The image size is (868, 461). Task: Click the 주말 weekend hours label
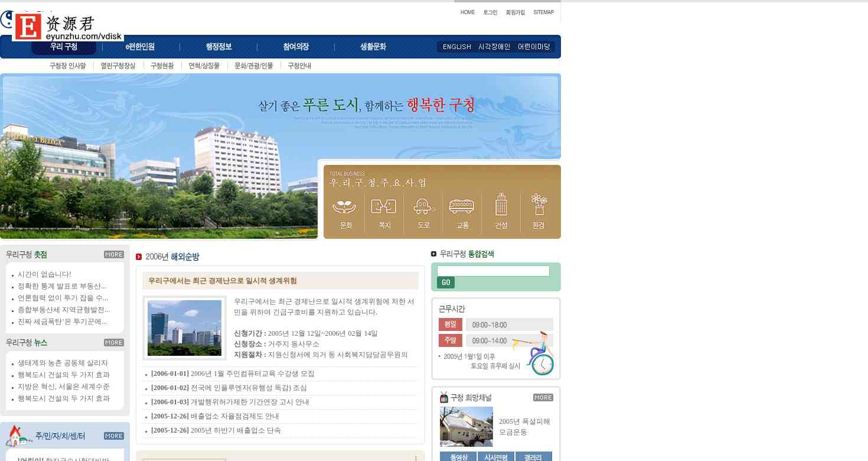pos(450,340)
